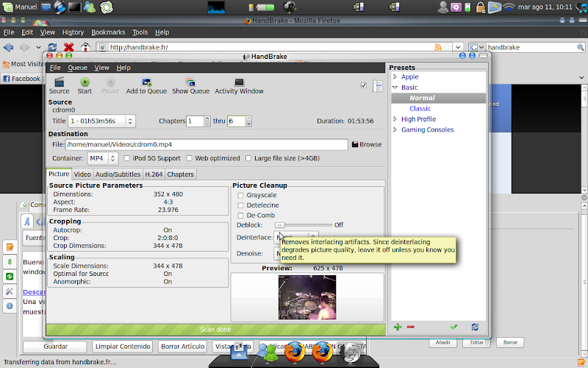
Task: Select the Classic preset
Action: pos(420,108)
